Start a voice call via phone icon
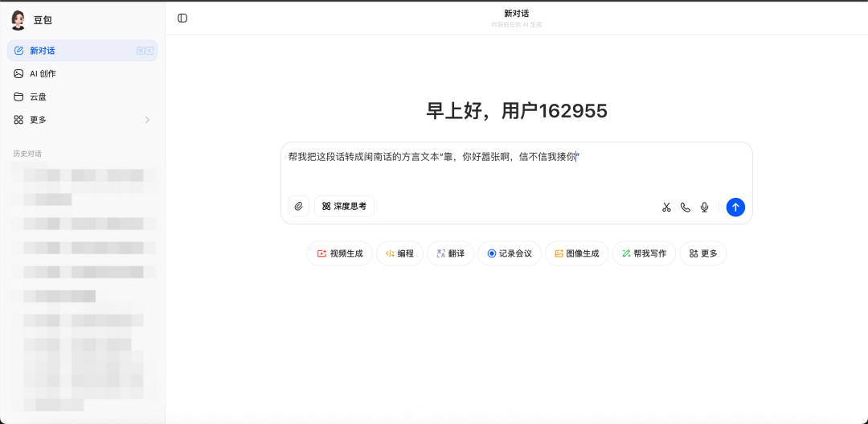Screen dimensions: 868x424 click(686, 208)
